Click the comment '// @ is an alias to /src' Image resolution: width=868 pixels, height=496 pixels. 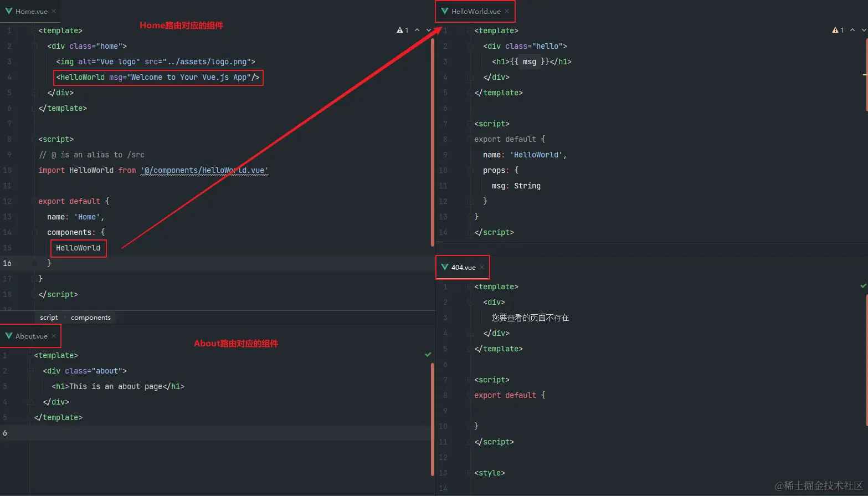[x=91, y=155]
